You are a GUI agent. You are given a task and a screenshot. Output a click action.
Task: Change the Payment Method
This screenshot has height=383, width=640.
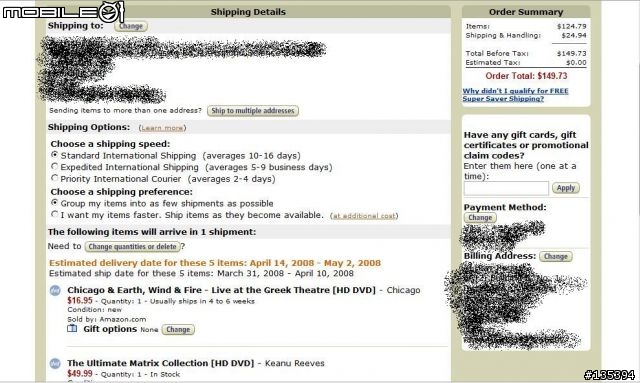[x=480, y=218]
